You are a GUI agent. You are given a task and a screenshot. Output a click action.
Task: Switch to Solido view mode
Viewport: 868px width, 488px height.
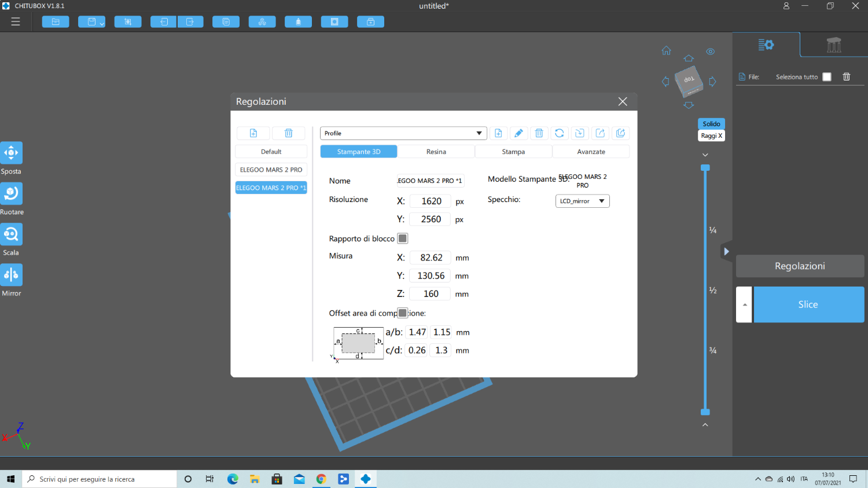(711, 124)
